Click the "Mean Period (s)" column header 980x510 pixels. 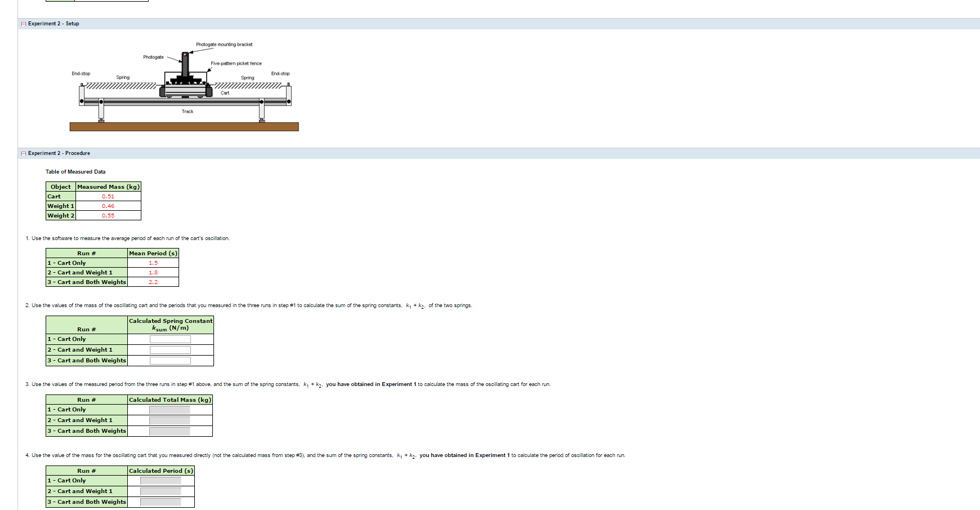pos(153,254)
